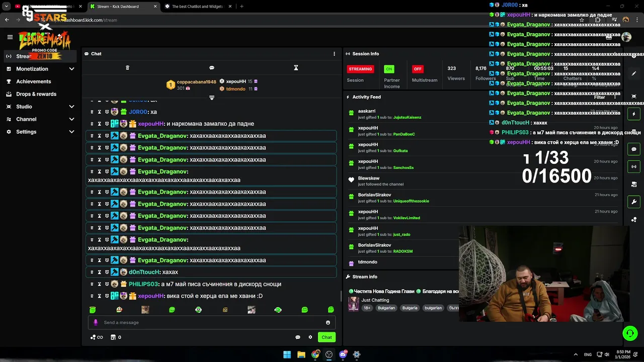Image resolution: width=644 pixels, height=362 pixels.
Task: Click the chat bubble icon in the right sidebar
Action: (634, 149)
